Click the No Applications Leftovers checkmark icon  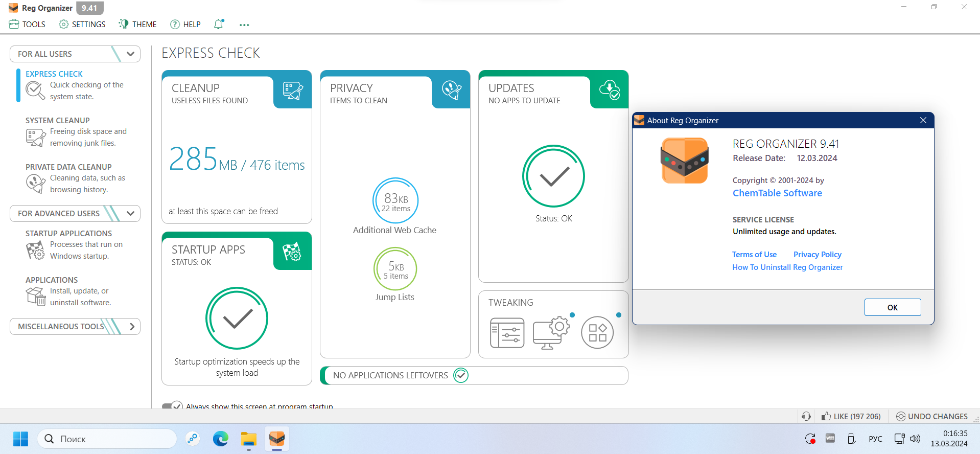(x=461, y=375)
